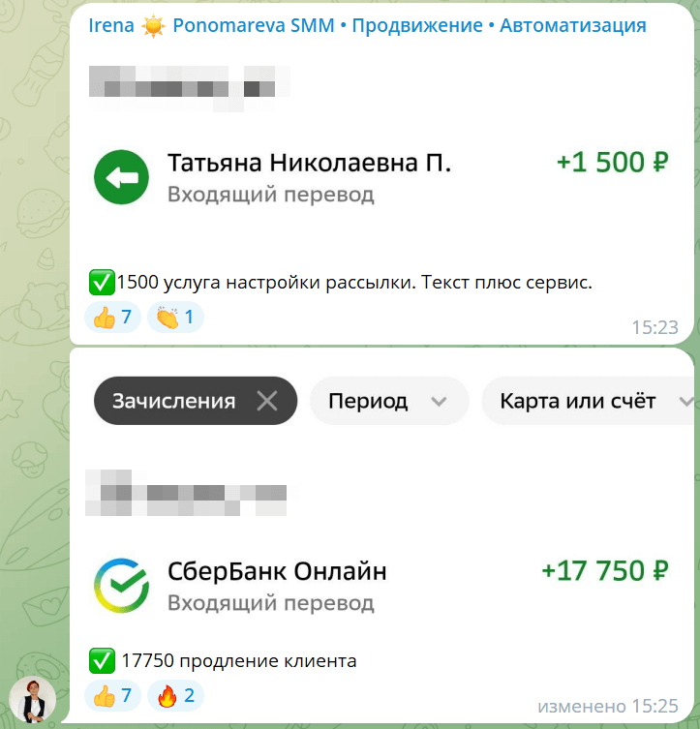Viewport: 700px width, 729px height.
Task: Select the Зачисления filter chip
Action: coord(196,401)
